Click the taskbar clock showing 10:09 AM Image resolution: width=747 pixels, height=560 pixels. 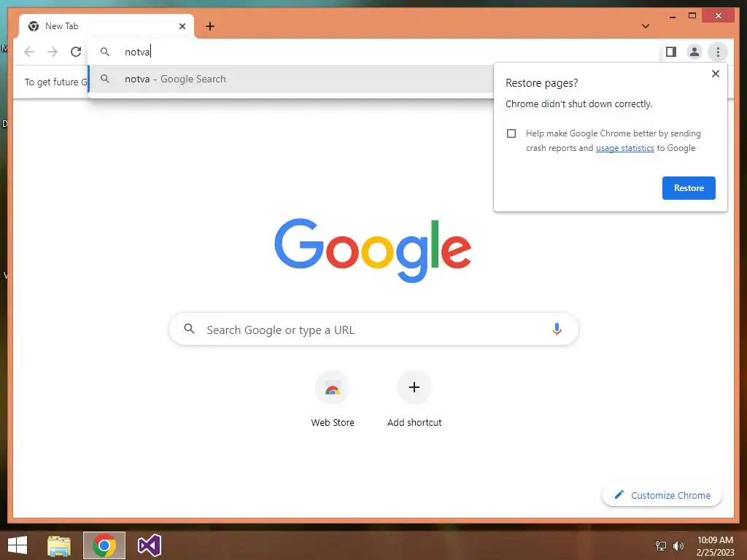[x=715, y=545]
